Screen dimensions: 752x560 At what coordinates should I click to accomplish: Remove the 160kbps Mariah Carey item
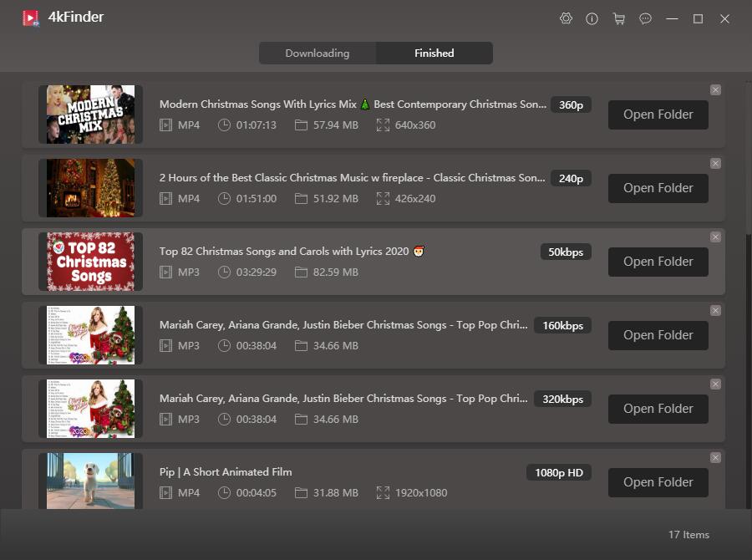pos(715,311)
